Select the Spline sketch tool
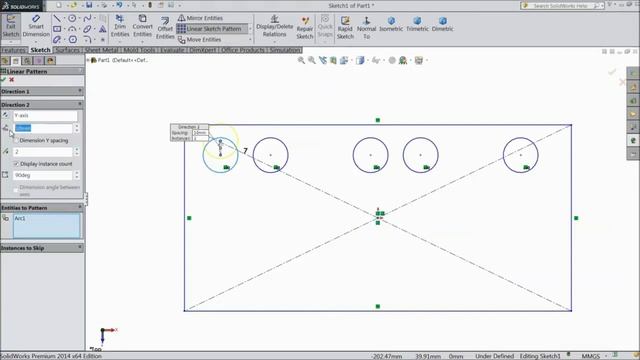The image size is (640, 360). pyautogui.click(x=87, y=18)
